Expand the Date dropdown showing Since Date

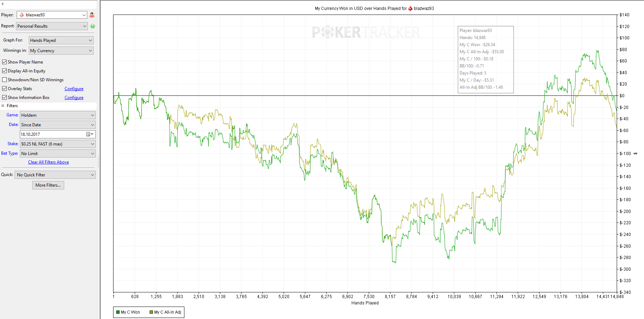[58, 125]
